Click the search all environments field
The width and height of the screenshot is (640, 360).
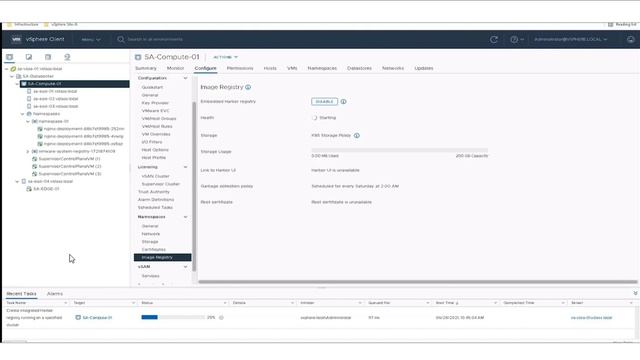coord(155,40)
